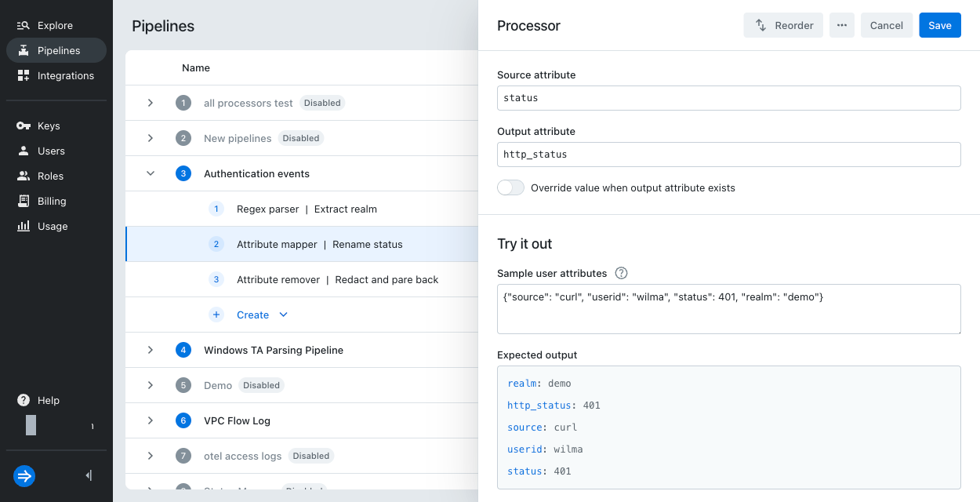Click the Roles icon

click(x=24, y=176)
